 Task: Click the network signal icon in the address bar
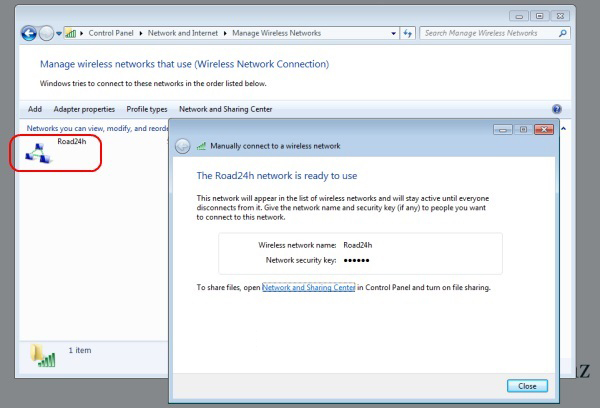(70, 33)
